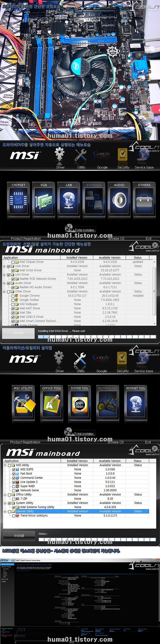
Task: Click the utility installer Status progress bar
Action: coord(98,540)
